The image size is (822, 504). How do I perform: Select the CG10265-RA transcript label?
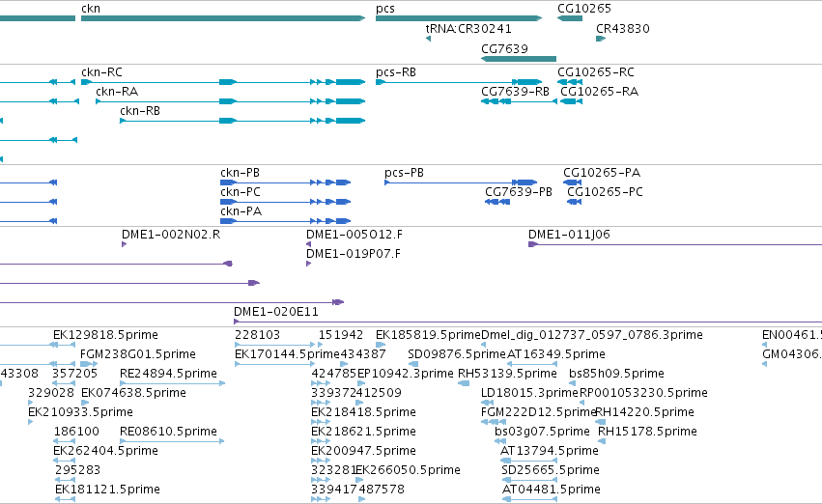coord(599,91)
